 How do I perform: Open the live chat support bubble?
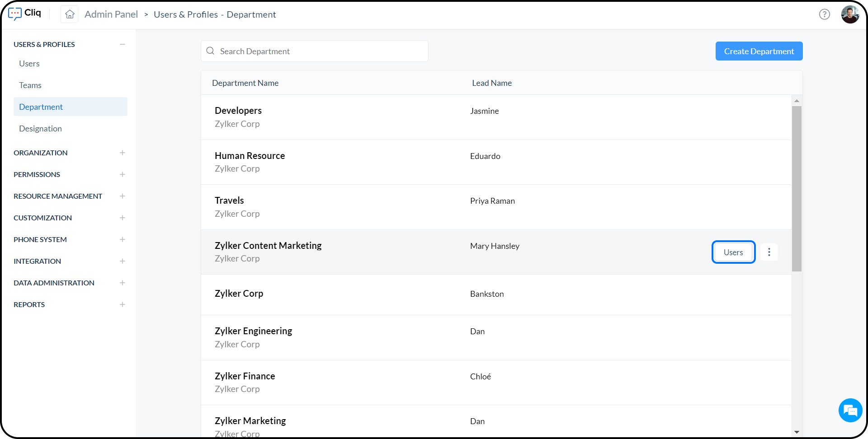click(x=850, y=411)
